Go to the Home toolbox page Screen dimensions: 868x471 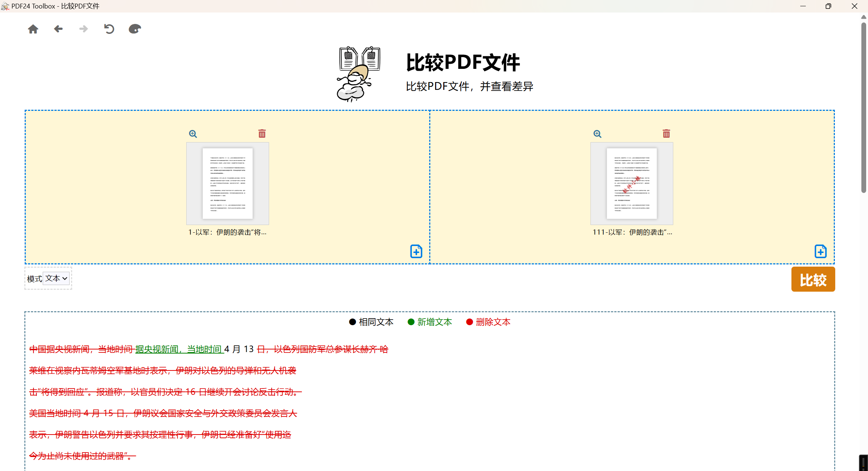(33, 29)
